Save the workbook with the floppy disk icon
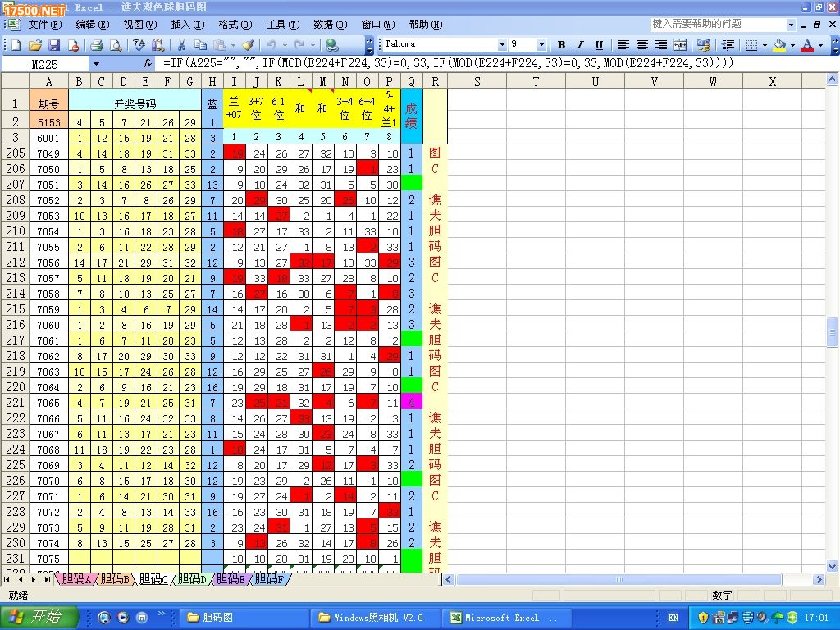Screen dimensions: 840x630 pyautogui.click(x=54, y=45)
